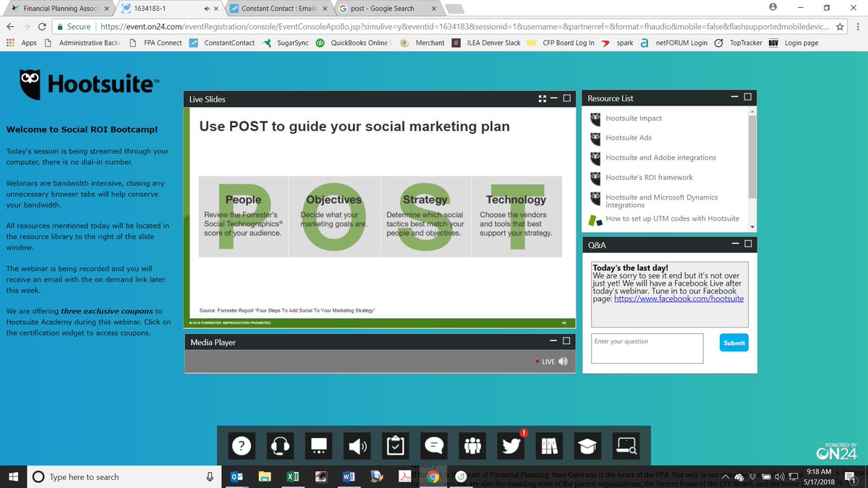Click the scroll down arrow in Resource List
The height and width of the screenshot is (488, 868).
coord(752,227)
